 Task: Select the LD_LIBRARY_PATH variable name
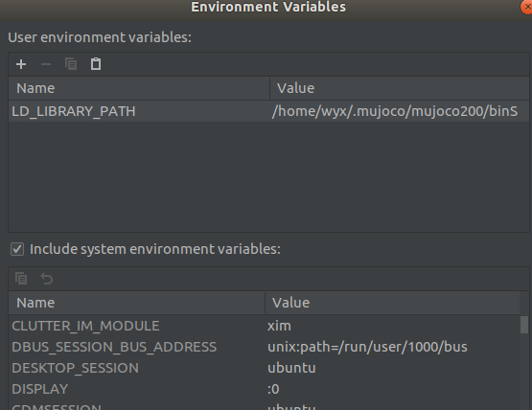(x=74, y=111)
